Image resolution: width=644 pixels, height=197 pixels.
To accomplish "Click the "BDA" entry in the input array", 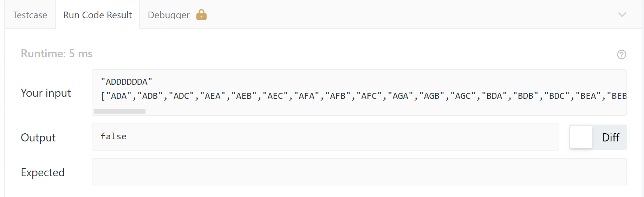I will 494,96.
